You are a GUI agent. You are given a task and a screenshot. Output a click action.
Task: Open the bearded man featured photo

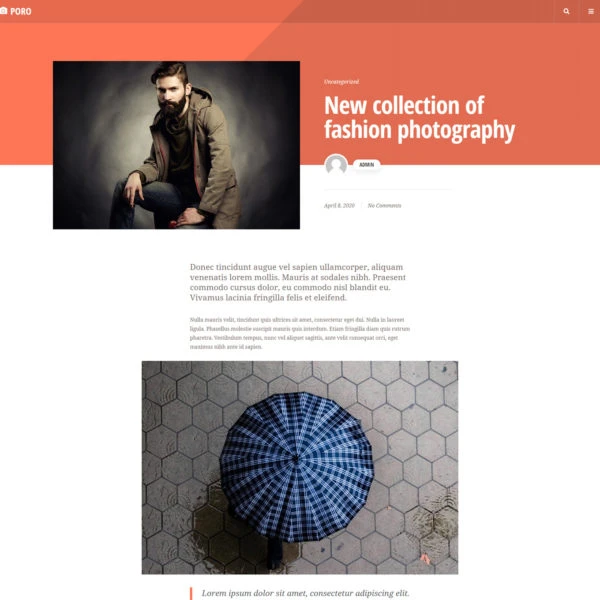176,145
